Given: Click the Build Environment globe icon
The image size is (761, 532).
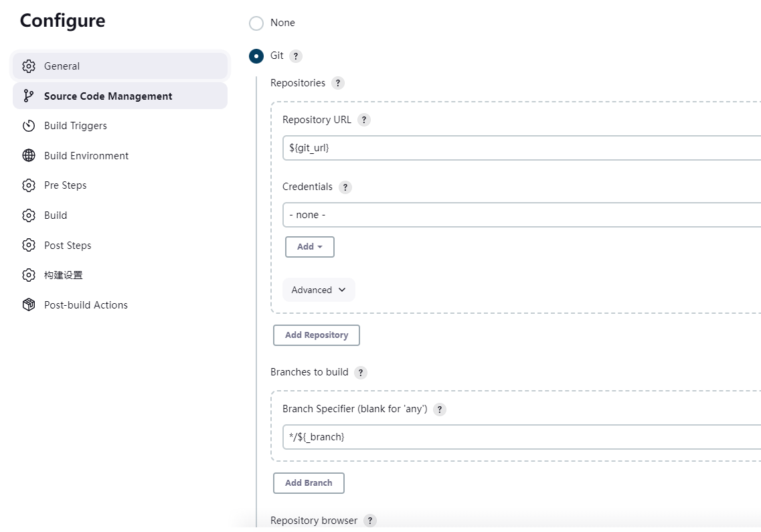Looking at the screenshot, I should tap(28, 156).
